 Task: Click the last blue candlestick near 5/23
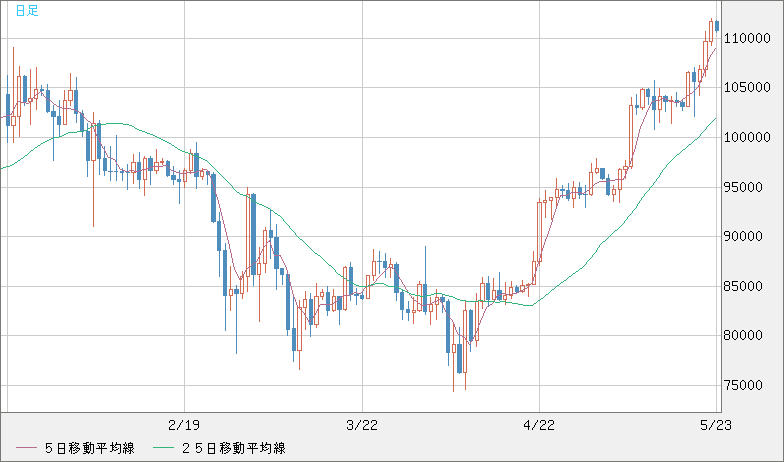tap(717, 26)
